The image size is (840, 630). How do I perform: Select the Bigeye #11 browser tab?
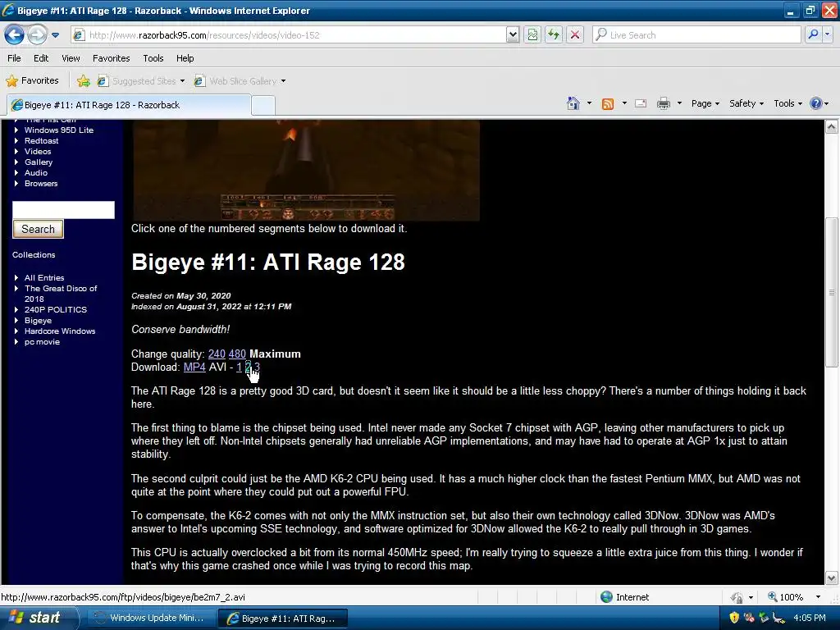point(129,105)
